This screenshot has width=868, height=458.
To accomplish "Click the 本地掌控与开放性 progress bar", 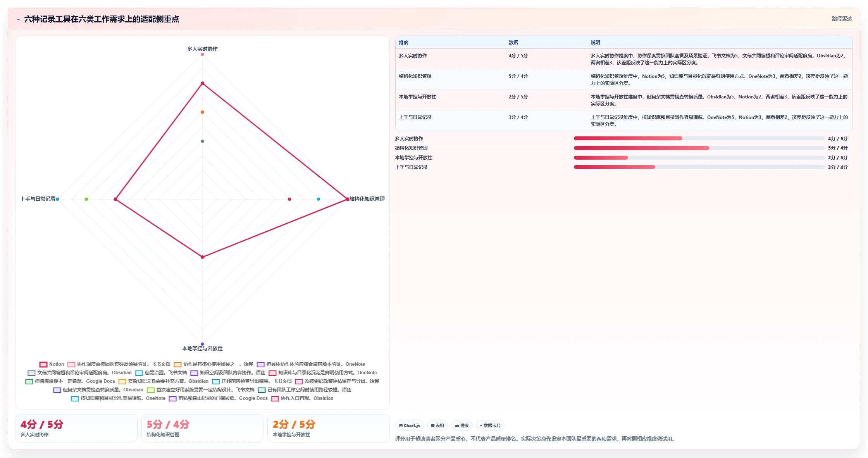I will (x=699, y=158).
